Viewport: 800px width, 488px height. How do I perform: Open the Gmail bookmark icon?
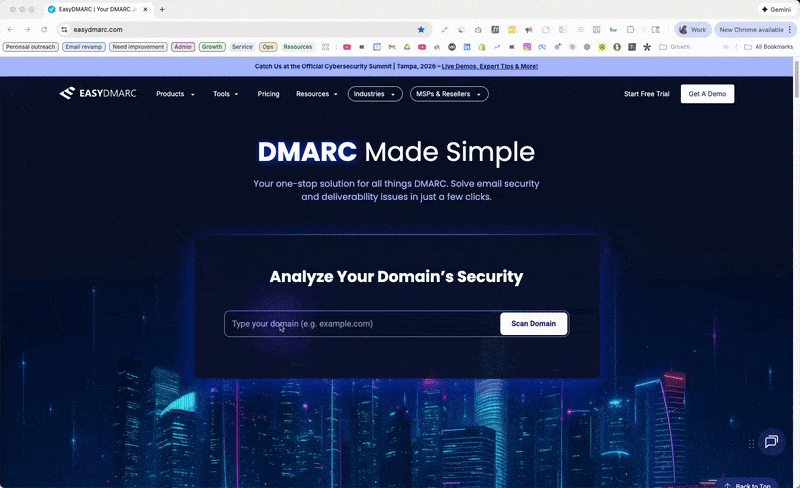392,47
